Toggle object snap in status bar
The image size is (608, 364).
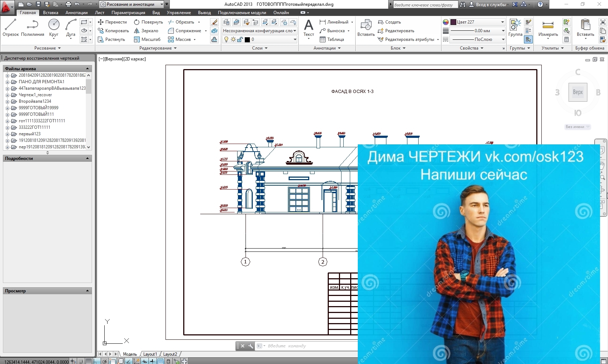click(113, 361)
